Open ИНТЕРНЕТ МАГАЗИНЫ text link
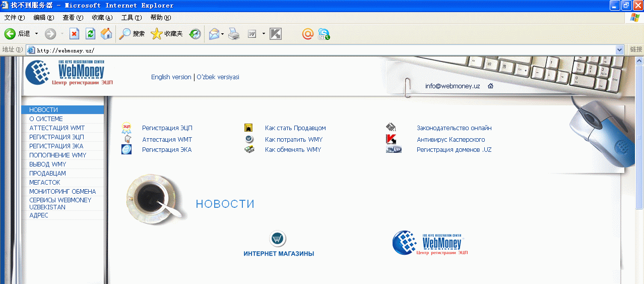The image size is (644, 284). (x=279, y=254)
